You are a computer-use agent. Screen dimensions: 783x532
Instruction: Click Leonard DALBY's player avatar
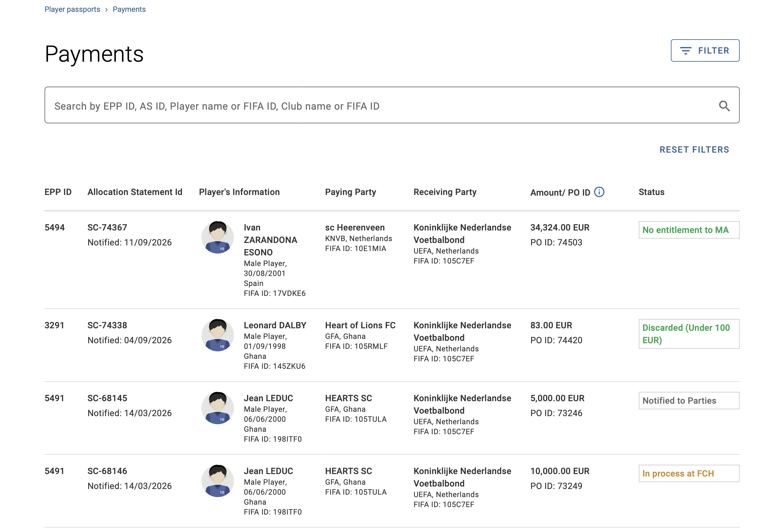coord(218,335)
